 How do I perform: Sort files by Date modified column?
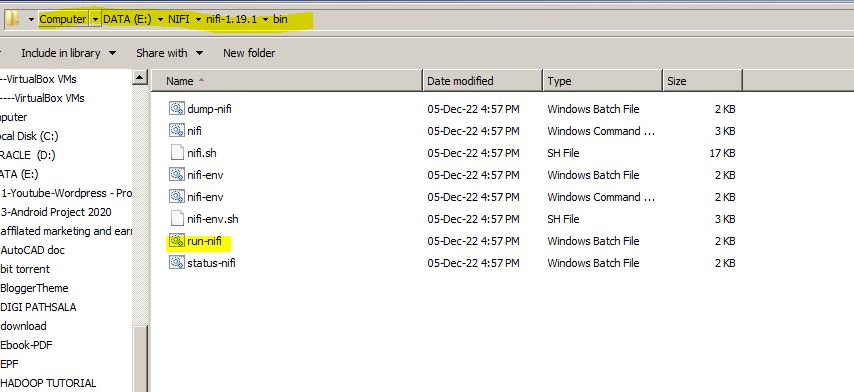483,81
